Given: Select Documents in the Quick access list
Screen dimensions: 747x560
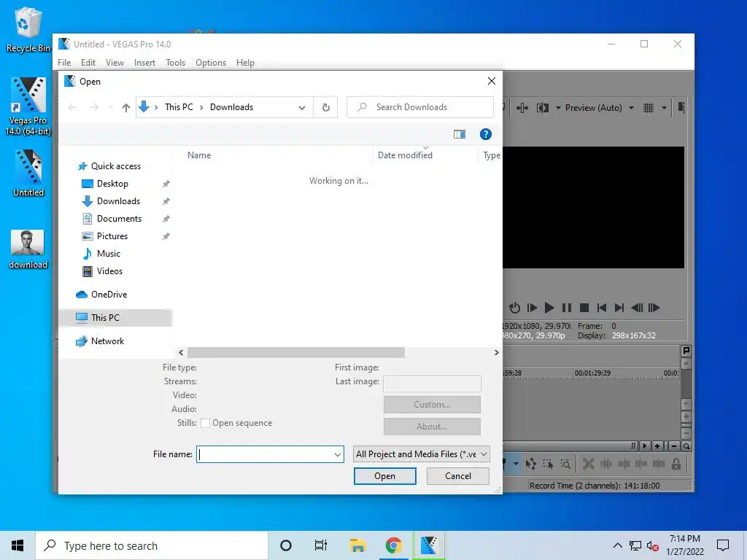Looking at the screenshot, I should [119, 219].
